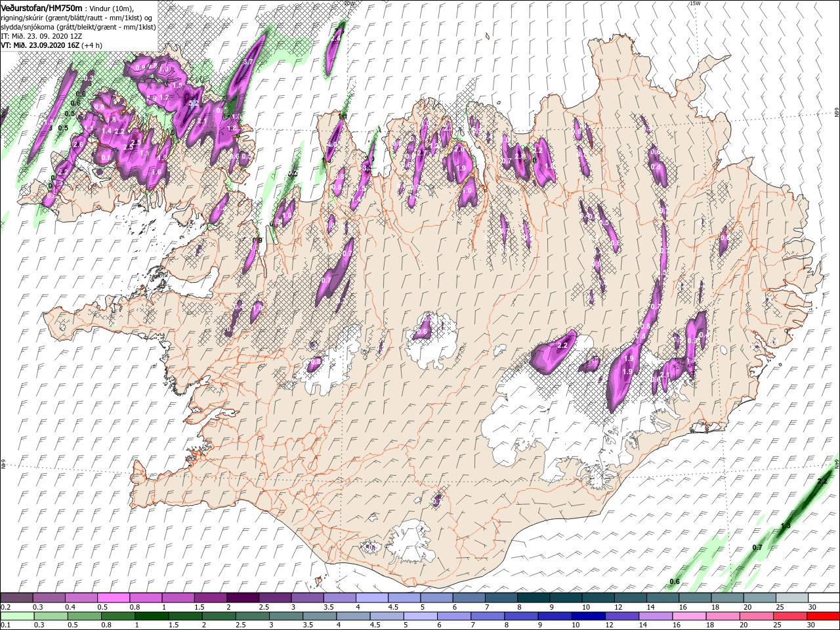Image resolution: width=840 pixels, height=630 pixels.
Task: Pick upper-row lavender swatch between 4 and 4.5
Action: pyautogui.click(x=371, y=598)
